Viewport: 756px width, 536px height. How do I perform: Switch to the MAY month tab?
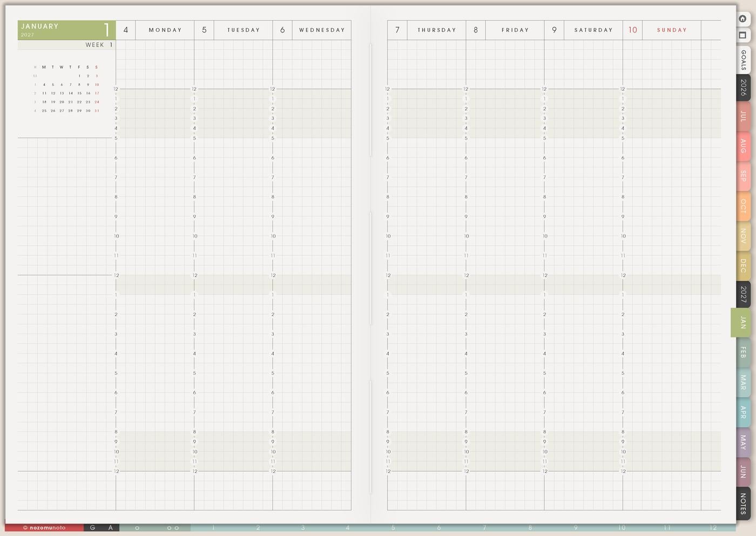tap(743, 442)
